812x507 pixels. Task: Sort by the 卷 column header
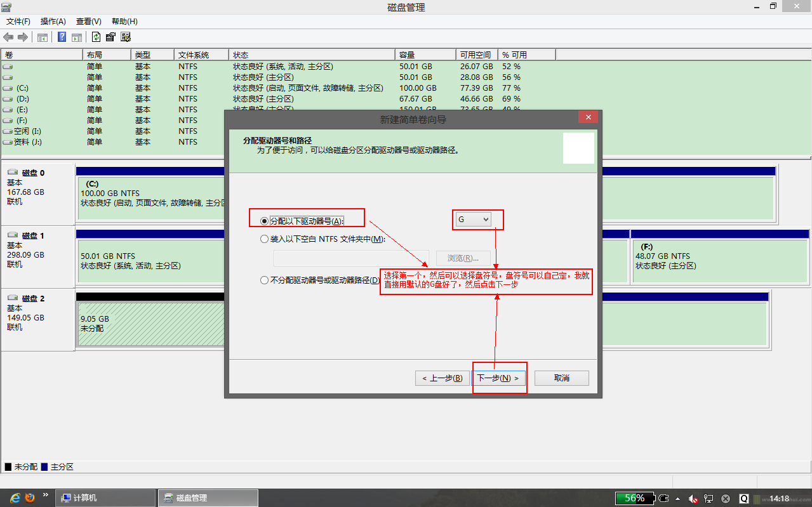(x=42, y=55)
